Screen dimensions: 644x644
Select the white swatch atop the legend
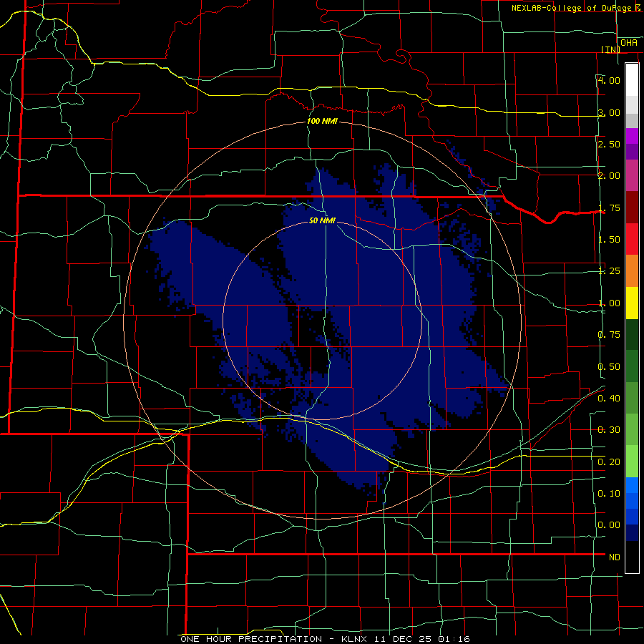point(632,80)
